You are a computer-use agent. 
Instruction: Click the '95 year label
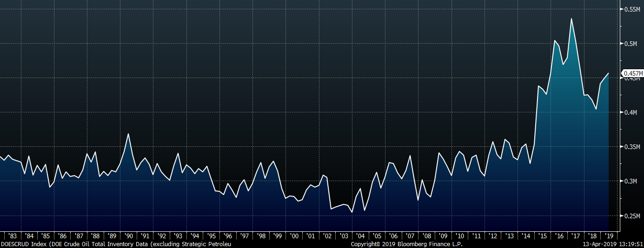tap(212, 236)
